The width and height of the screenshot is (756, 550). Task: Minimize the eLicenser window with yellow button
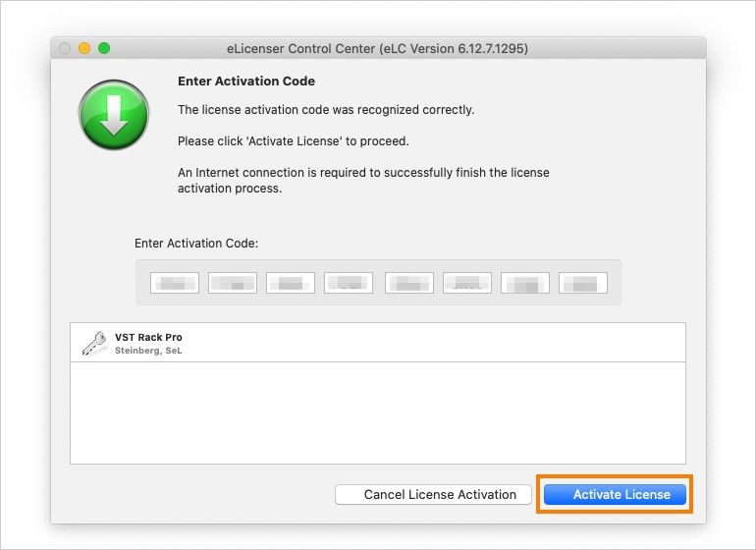84,48
